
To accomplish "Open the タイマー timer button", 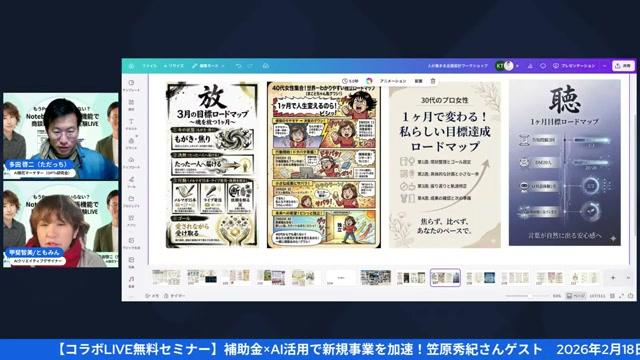I will tap(174, 296).
